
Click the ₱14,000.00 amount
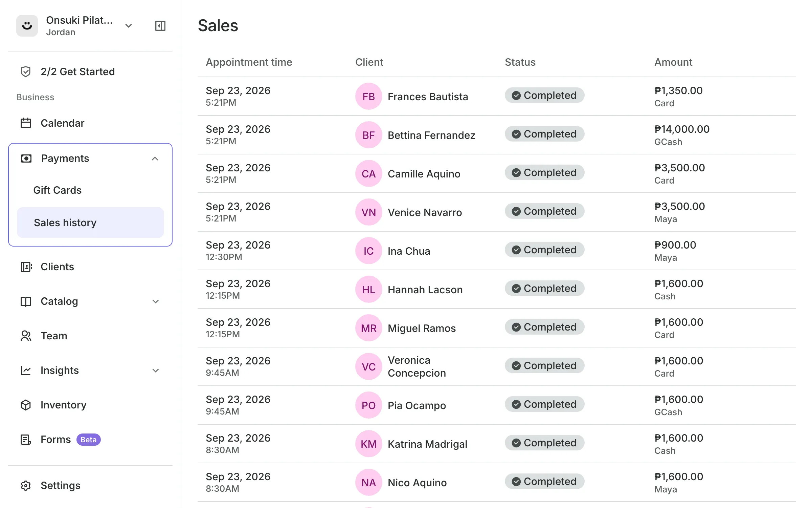[x=682, y=129]
